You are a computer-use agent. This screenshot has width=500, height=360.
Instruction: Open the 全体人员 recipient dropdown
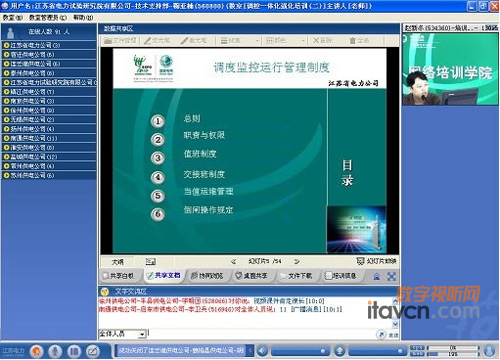pos(142,334)
